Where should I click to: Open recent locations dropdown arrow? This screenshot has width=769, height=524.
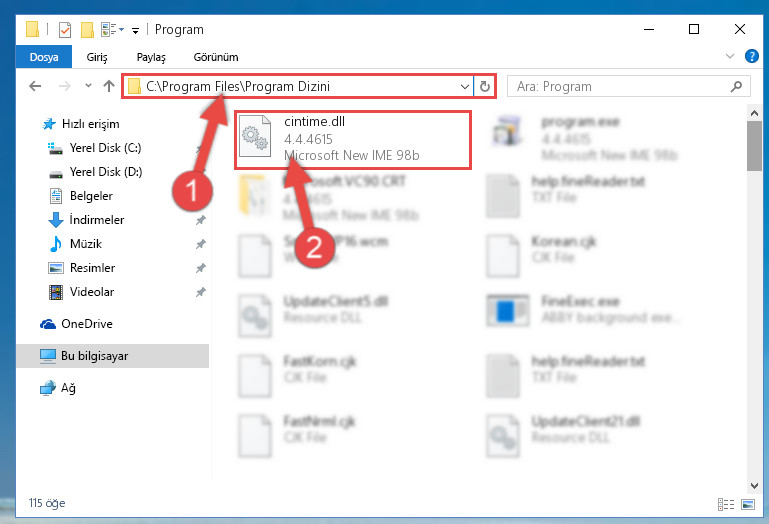[88, 86]
